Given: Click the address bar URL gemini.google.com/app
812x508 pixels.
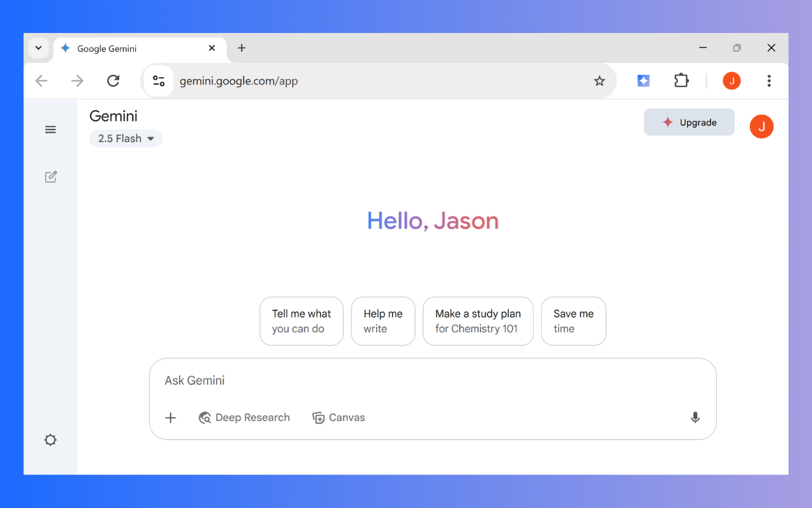Looking at the screenshot, I should pos(239,81).
